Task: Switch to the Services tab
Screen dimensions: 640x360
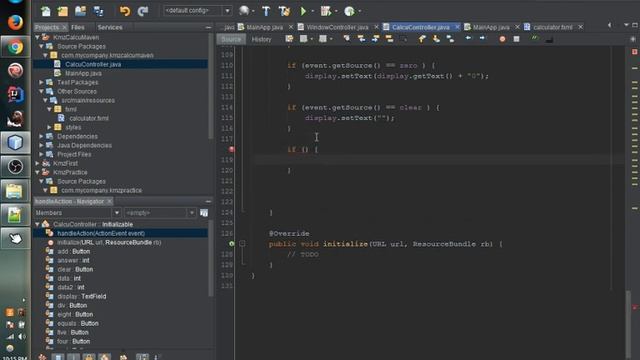Action: [x=110, y=27]
